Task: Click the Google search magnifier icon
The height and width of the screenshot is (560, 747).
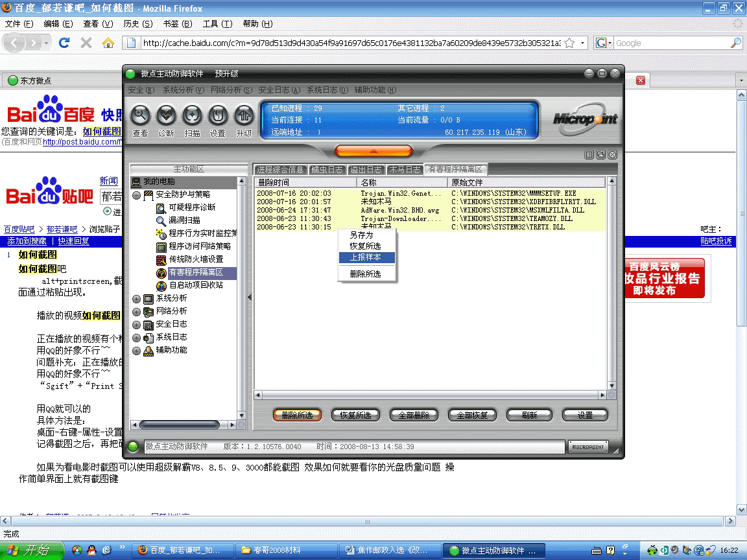Action: click(x=735, y=43)
